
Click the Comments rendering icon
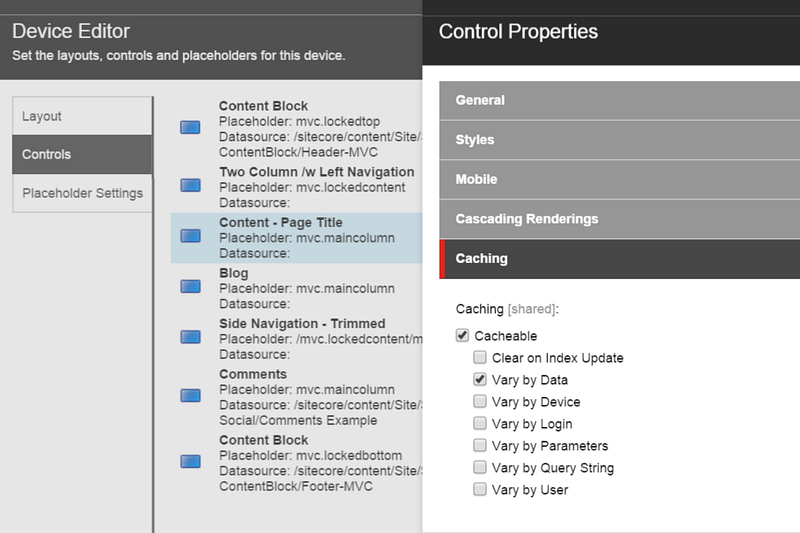(x=190, y=395)
